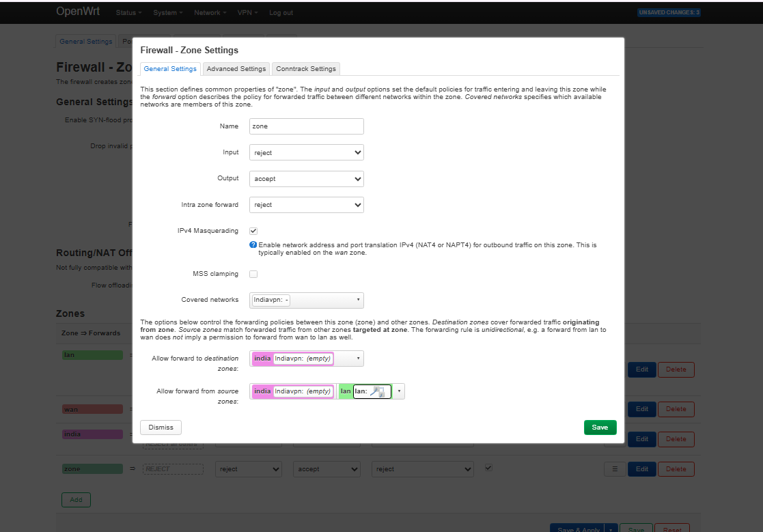Open the Intra zone forward dropdown
The height and width of the screenshot is (532, 763).
click(306, 204)
